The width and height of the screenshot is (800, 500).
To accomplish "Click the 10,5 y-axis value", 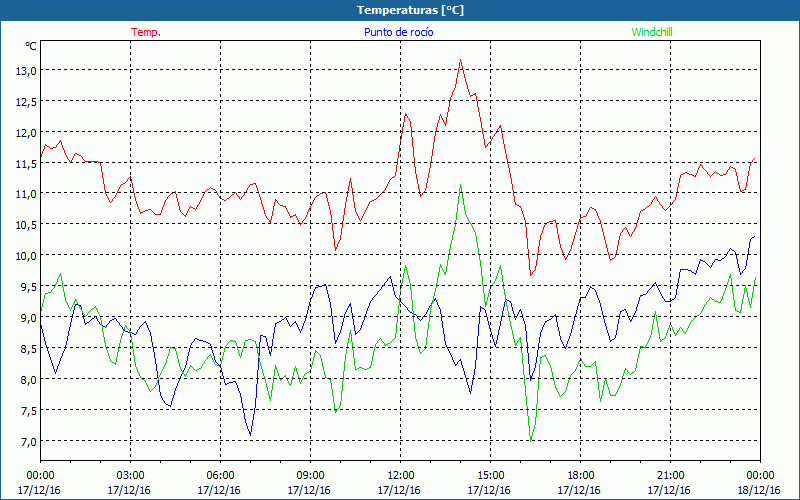I will click(x=27, y=224).
